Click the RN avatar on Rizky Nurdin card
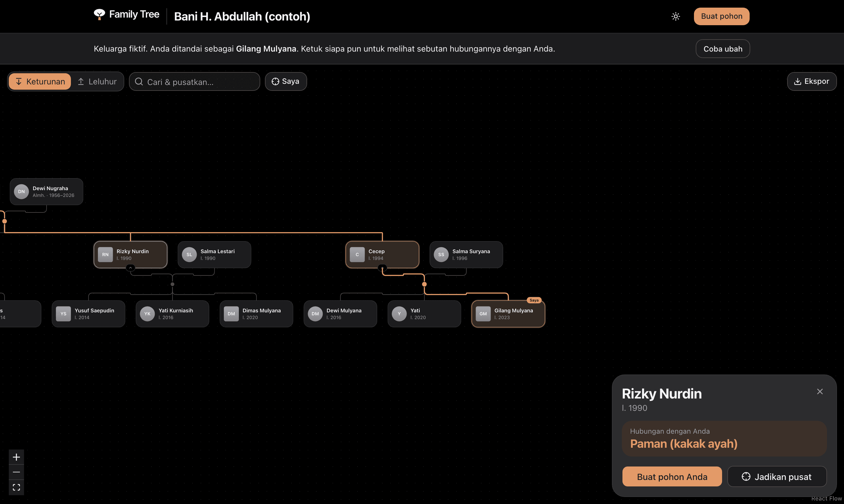This screenshot has width=844, height=504. pos(105,254)
